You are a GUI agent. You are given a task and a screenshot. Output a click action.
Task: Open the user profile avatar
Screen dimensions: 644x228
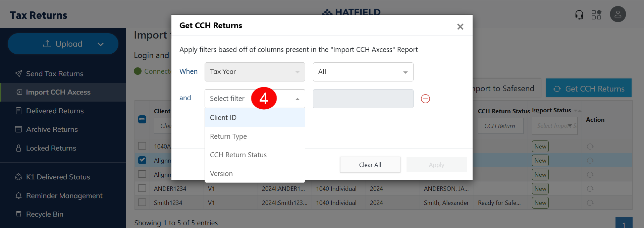coord(618,14)
